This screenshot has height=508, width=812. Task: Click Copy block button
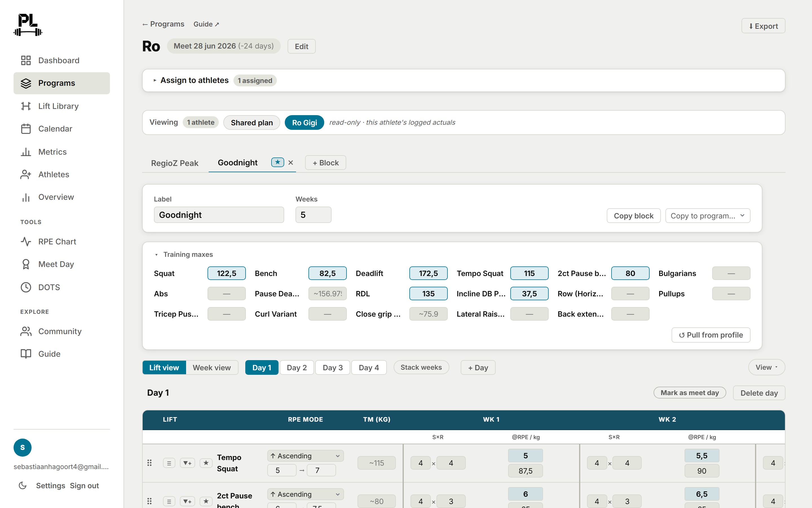[634, 216]
